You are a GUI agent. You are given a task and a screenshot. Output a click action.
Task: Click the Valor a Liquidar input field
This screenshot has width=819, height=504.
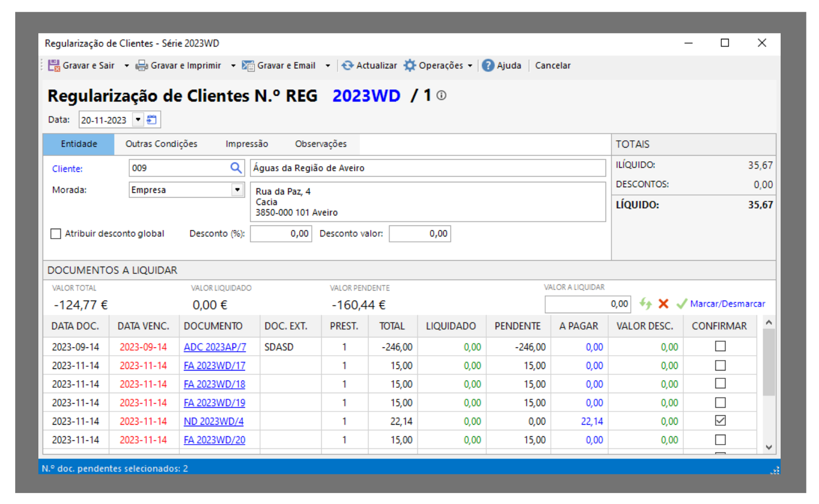[x=587, y=304]
